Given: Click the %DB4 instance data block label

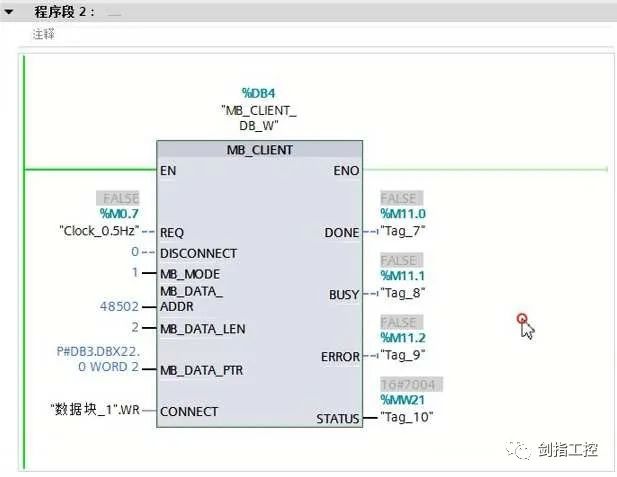Looking at the screenshot, I should click(x=259, y=92).
